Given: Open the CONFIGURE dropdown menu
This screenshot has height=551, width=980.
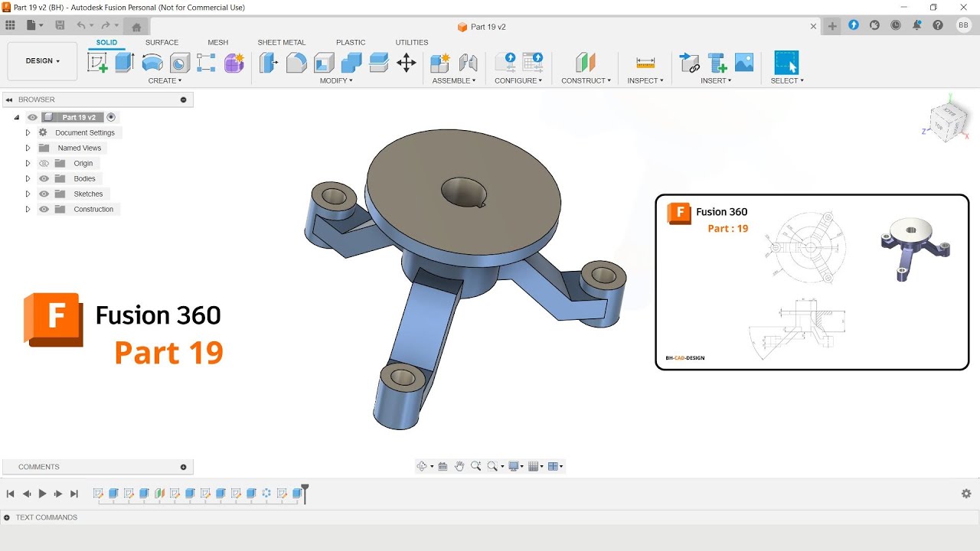Looking at the screenshot, I should pos(518,80).
